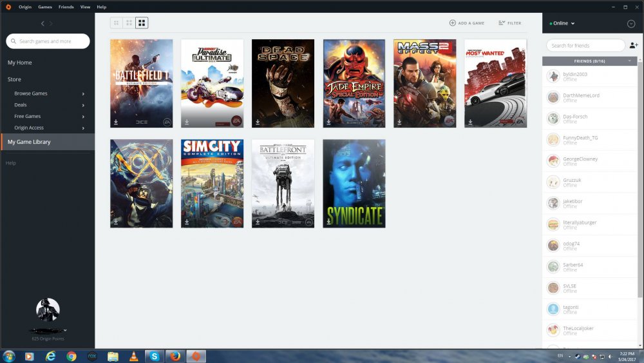
Task: Open Internet Explorer from taskbar
Action: [50, 357]
